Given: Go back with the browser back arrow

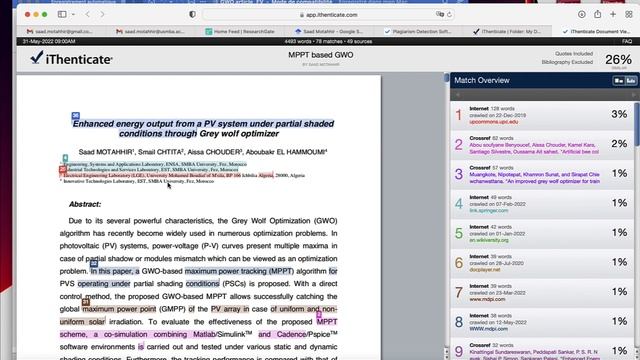Looking at the screenshot, I should 88,14.
